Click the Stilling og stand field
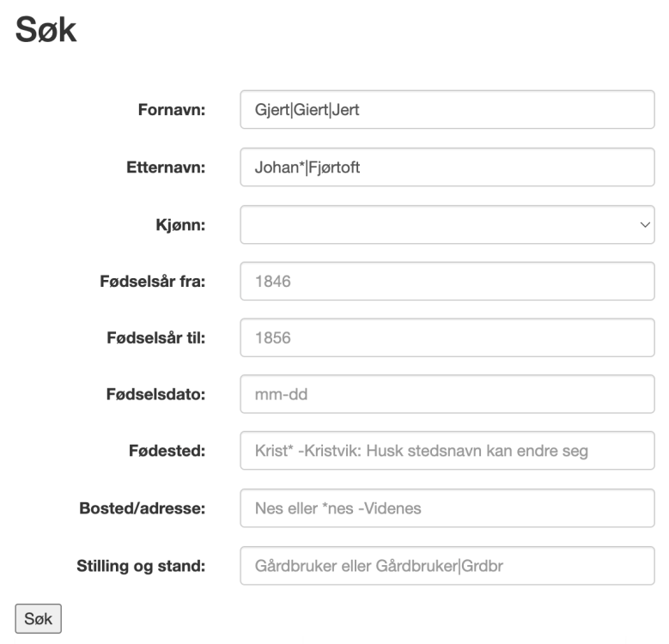The width and height of the screenshot is (669, 644). click(447, 566)
